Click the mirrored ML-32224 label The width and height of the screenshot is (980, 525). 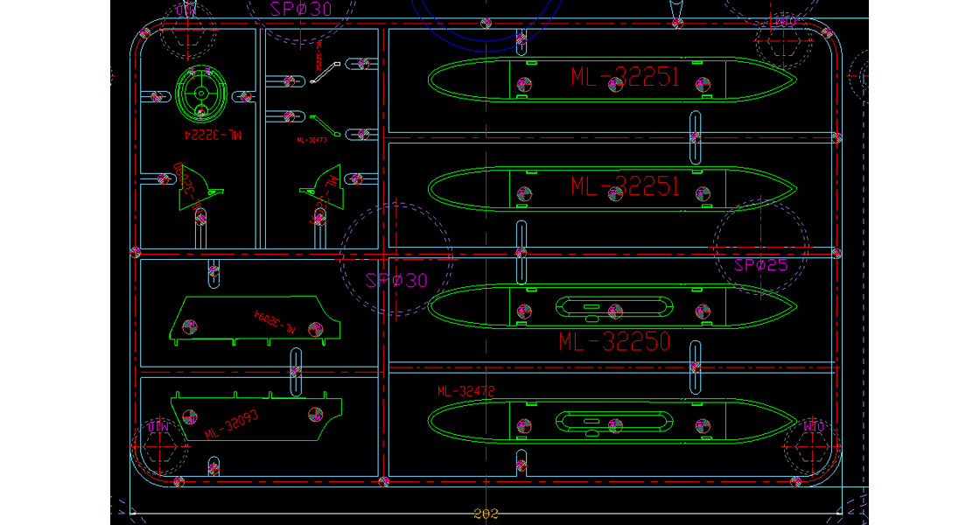212,135
